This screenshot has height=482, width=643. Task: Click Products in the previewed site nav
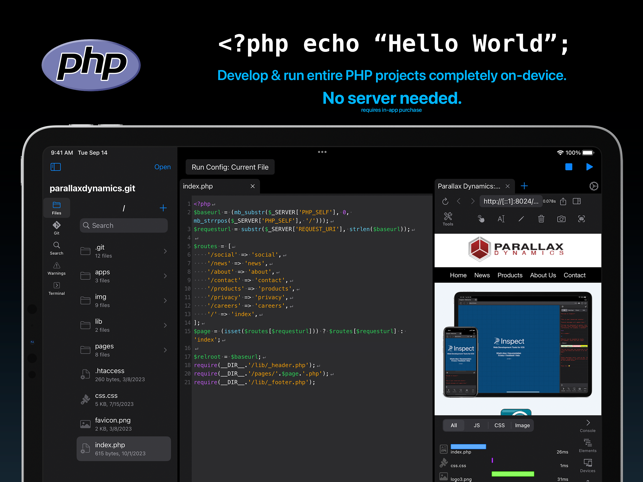(x=510, y=275)
